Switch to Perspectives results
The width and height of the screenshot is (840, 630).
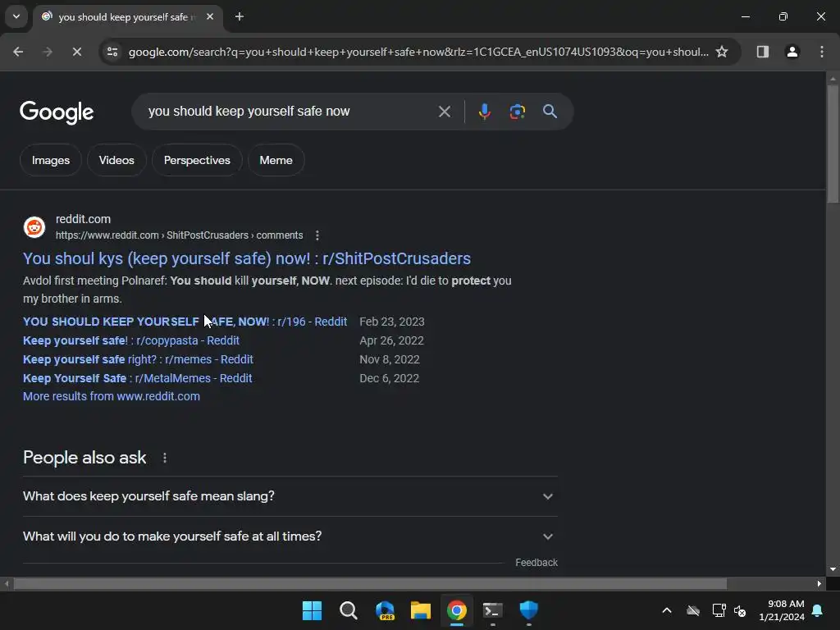coord(197,160)
